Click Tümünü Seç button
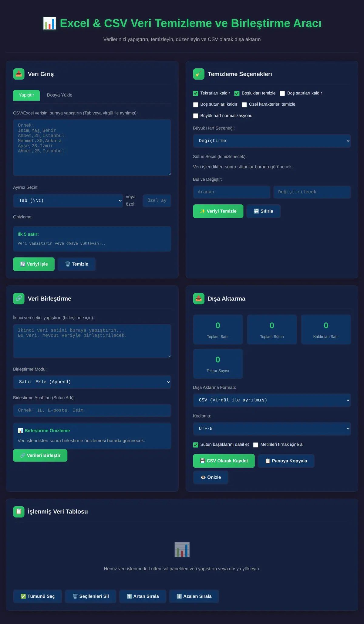This screenshot has width=364, height=624. click(38, 596)
